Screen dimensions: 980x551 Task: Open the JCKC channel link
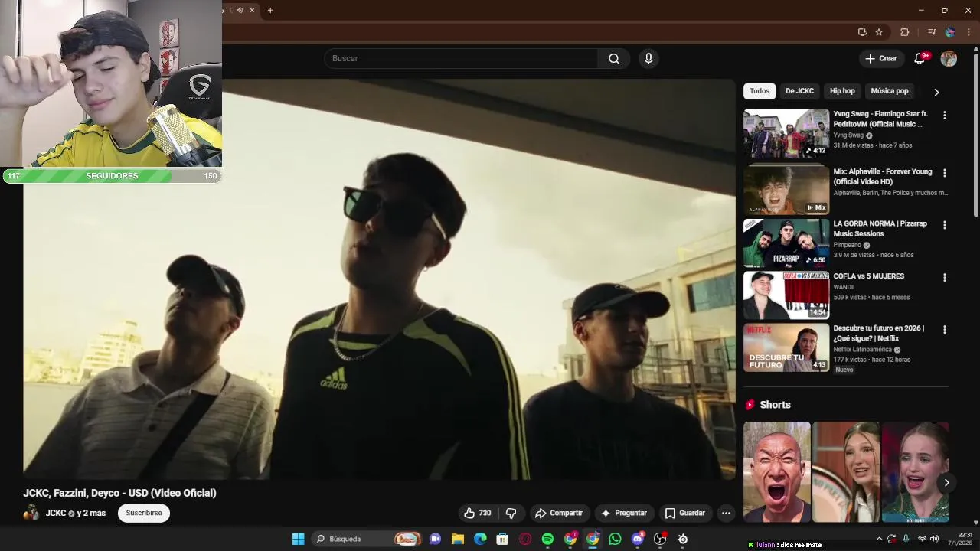[x=56, y=513]
